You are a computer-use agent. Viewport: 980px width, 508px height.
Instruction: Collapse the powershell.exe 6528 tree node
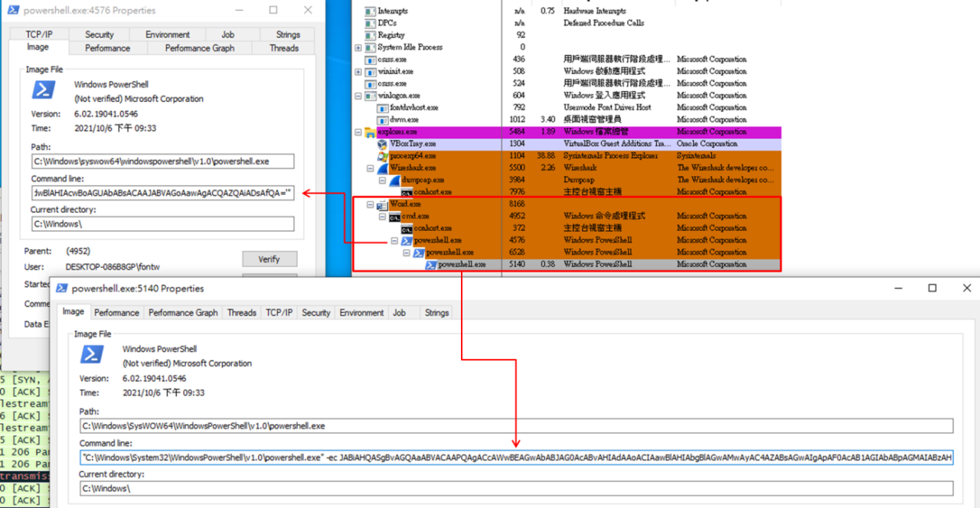coord(407,252)
